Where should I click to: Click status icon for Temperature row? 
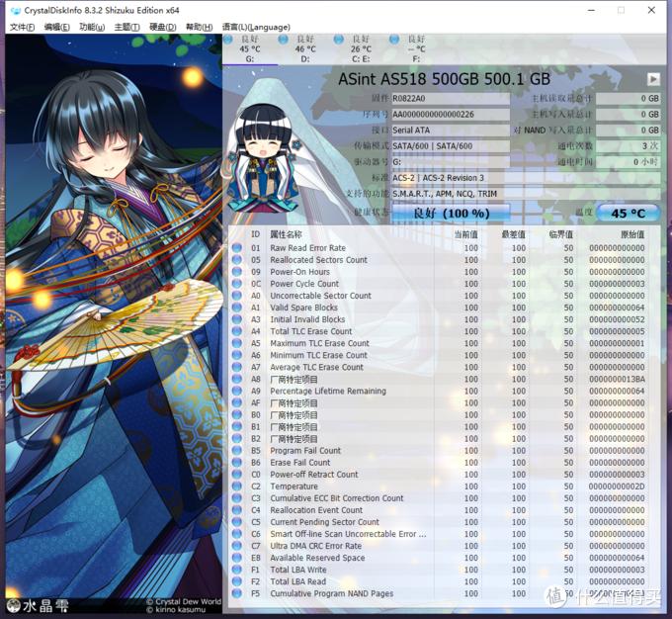pyautogui.click(x=237, y=486)
